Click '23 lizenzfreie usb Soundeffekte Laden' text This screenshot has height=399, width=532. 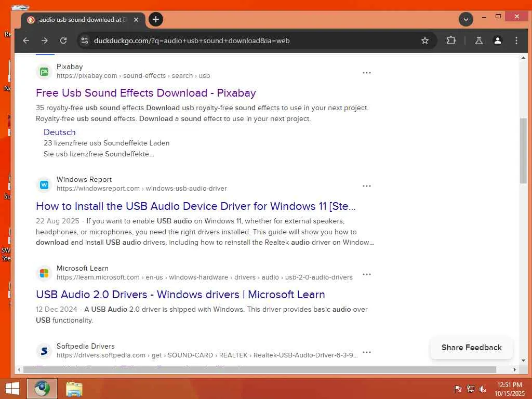pyautogui.click(x=107, y=143)
